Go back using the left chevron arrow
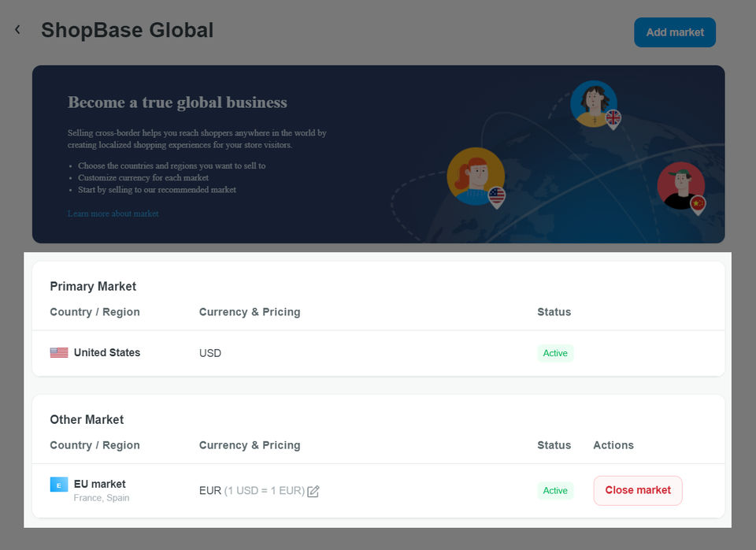The height and width of the screenshot is (550, 756). coord(18,30)
